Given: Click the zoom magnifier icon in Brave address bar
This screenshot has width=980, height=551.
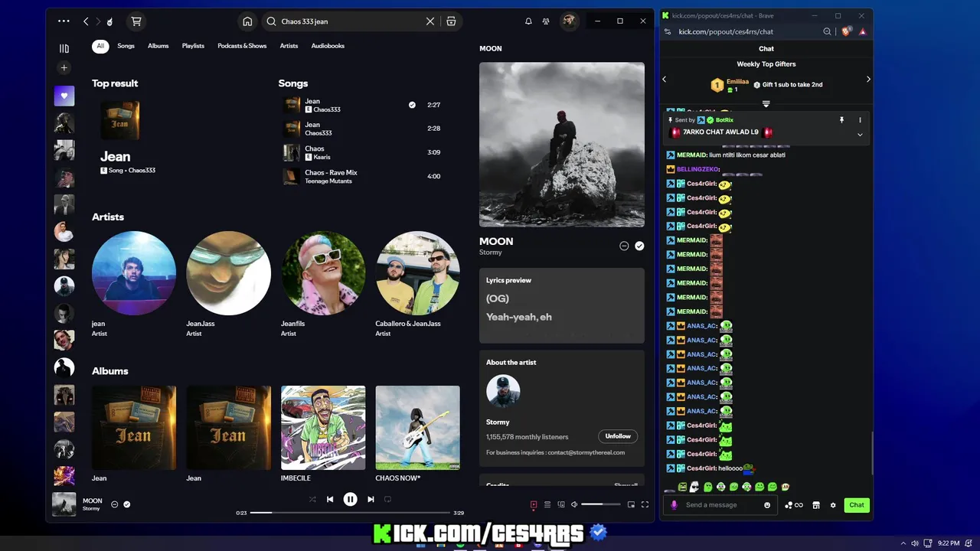Looking at the screenshot, I should coord(827,31).
